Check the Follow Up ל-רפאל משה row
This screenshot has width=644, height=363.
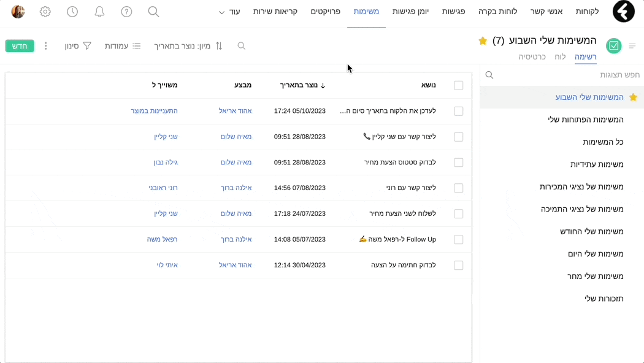coord(458,239)
